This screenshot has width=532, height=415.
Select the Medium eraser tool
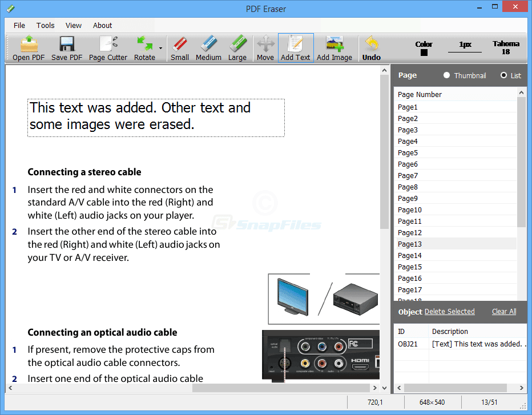[x=208, y=48]
